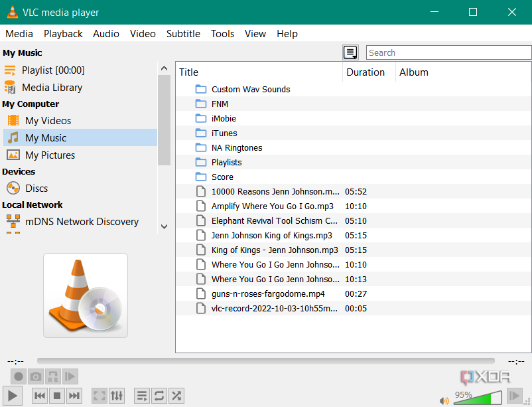
Task: Mute audio via speaker icon
Action: [444, 401]
